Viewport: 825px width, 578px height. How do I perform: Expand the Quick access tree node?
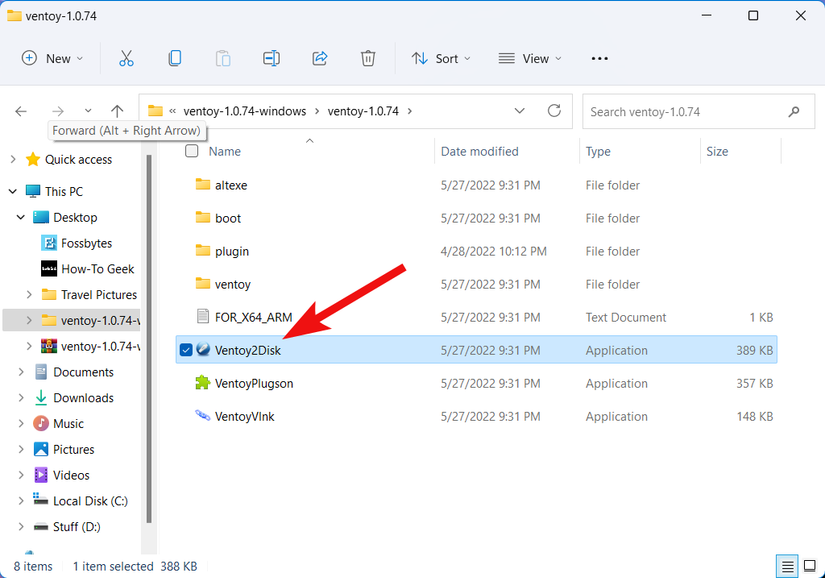click(x=13, y=159)
